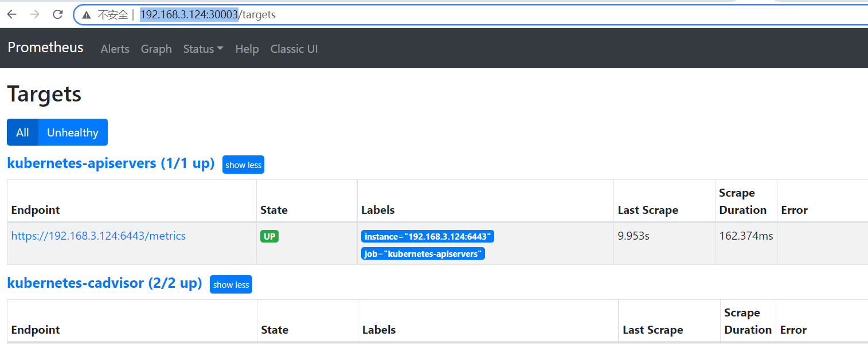
Task: Open https://192.168.3.124:6443/metrics endpoint link
Action: click(x=99, y=236)
